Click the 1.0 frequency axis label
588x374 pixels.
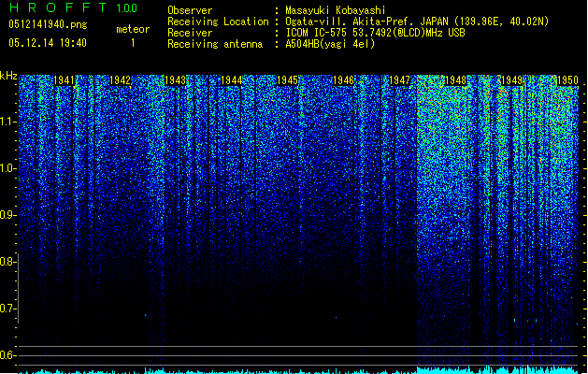click(8, 168)
